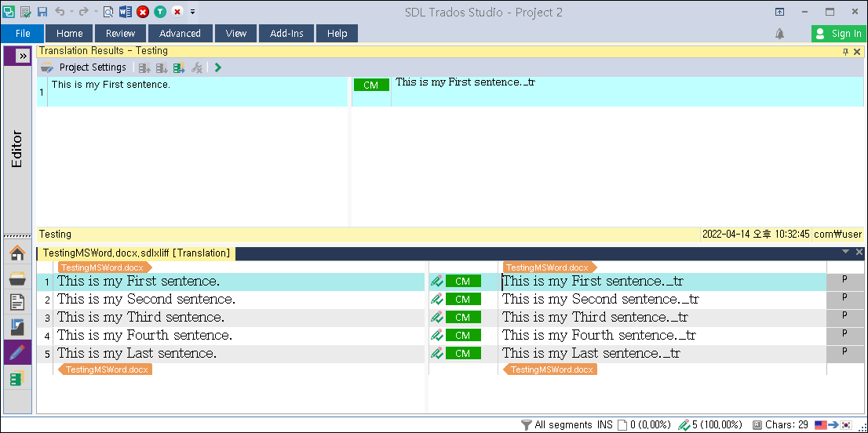Close the Translation Results panel
This screenshot has width=868, height=433.
[x=857, y=52]
